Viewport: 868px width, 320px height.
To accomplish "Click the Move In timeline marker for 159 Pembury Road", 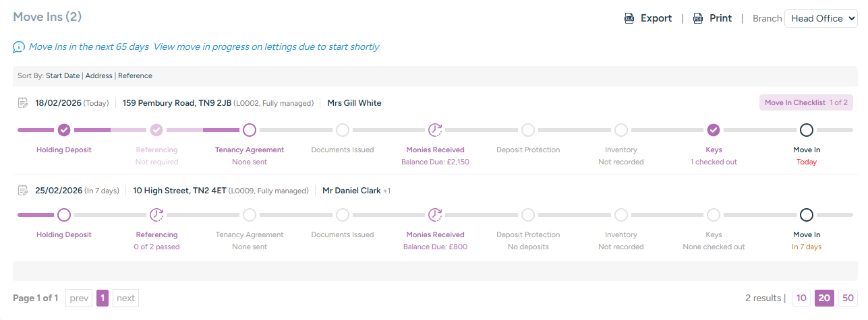I will pyautogui.click(x=806, y=130).
